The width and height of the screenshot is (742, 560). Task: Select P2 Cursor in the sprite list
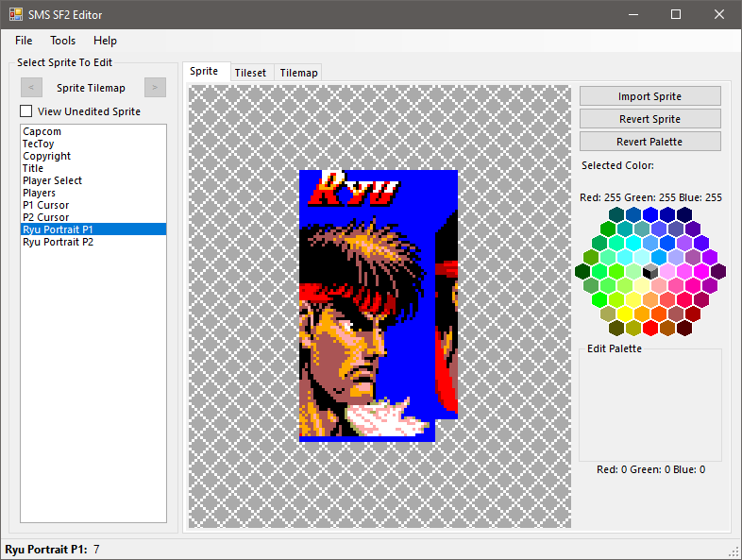[93, 217]
